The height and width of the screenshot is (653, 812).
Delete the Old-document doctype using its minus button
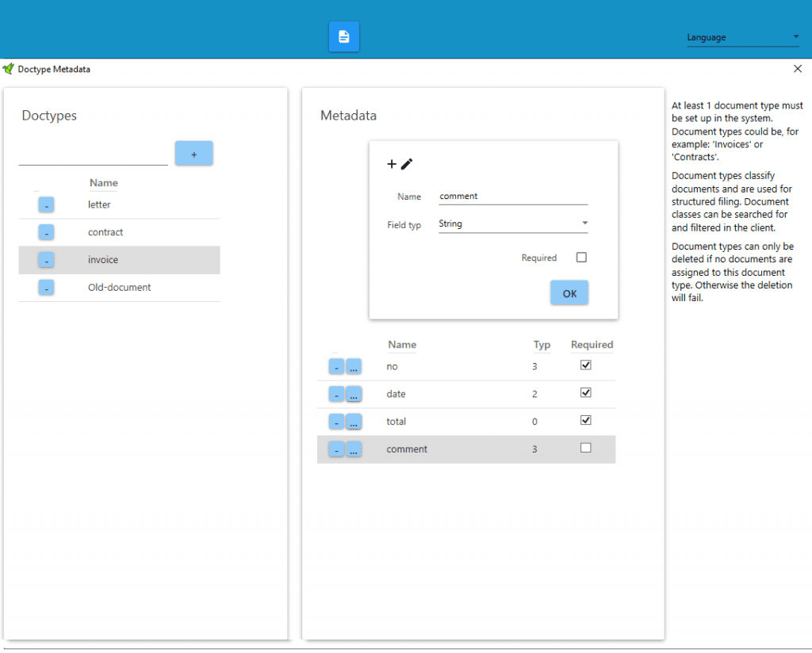pos(46,288)
